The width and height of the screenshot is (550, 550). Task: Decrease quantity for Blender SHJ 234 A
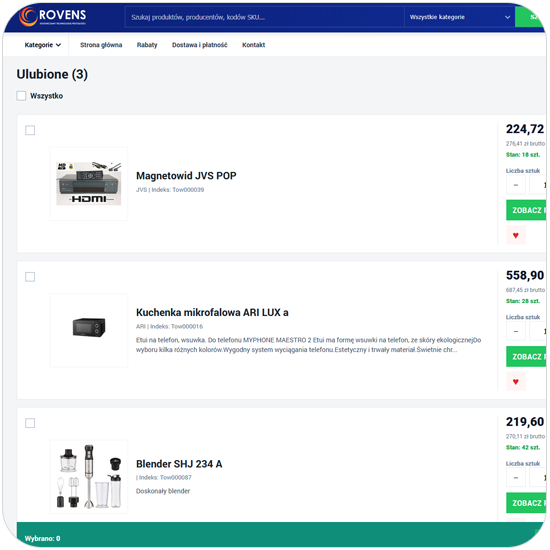(x=516, y=477)
